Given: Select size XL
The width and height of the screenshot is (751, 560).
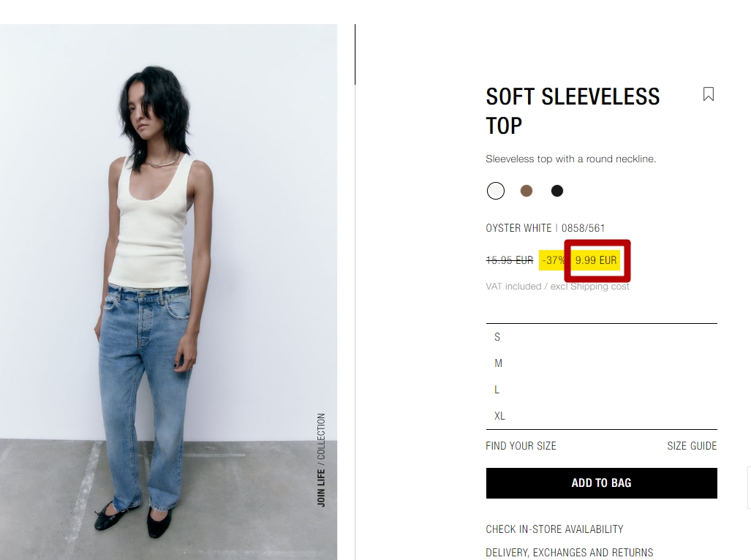Looking at the screenshot, I should [x=602, y=416].
